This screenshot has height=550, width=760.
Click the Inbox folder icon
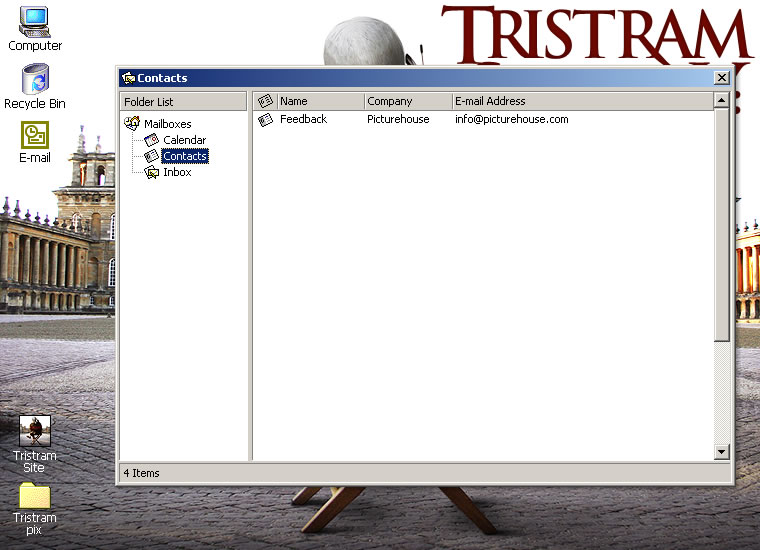click(x=152, y=172)
